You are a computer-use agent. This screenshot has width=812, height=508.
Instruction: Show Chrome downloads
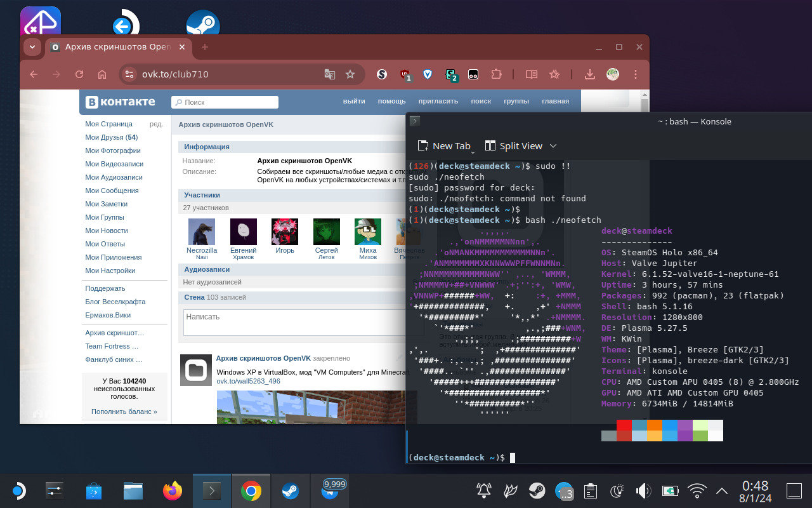(x=590, y=74)
